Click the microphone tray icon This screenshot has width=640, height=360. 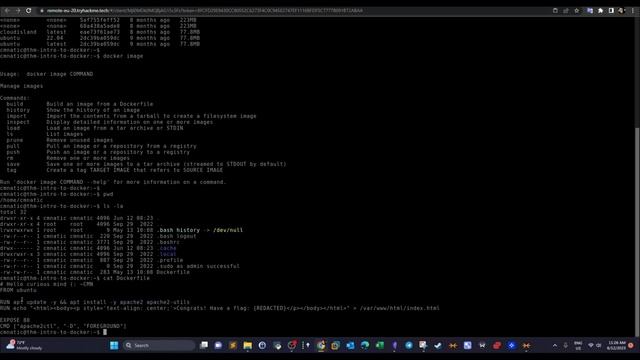tap(565, 345)
